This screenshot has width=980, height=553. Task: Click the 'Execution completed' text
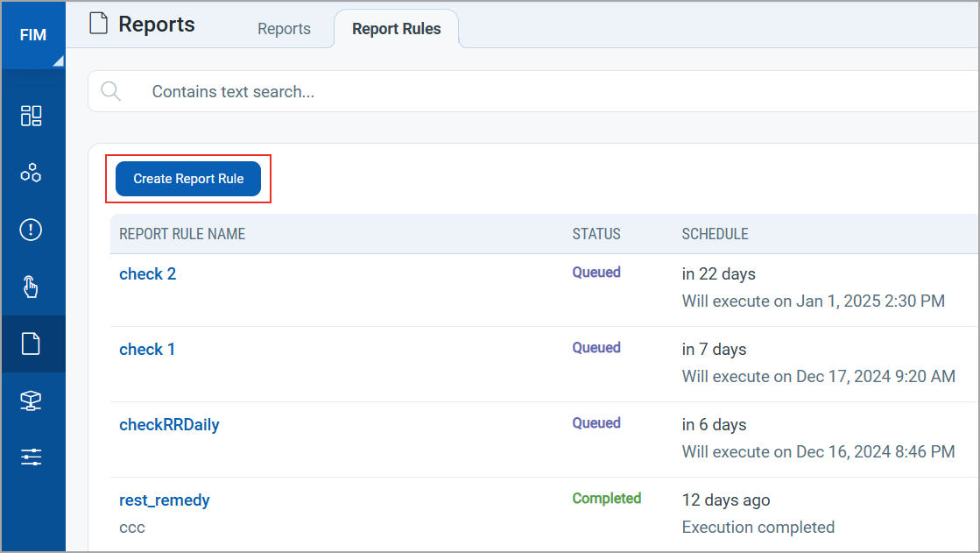click(758, 528)
